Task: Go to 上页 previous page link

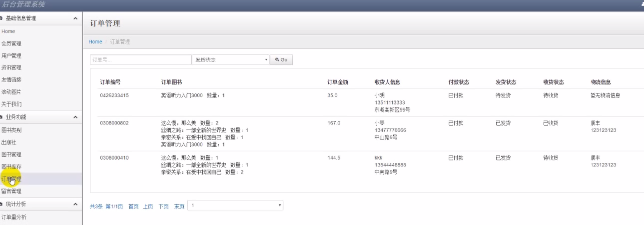Action: [x=148, y=206]
